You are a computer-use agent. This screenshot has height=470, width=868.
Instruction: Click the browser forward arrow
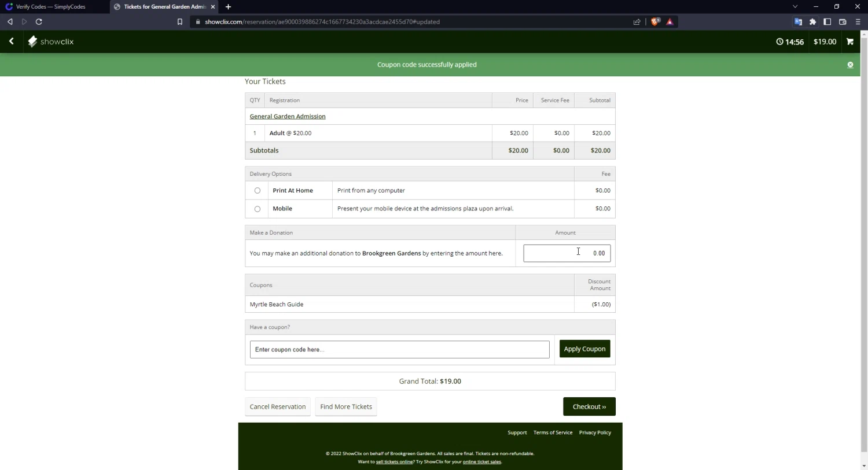coord(24,22)
